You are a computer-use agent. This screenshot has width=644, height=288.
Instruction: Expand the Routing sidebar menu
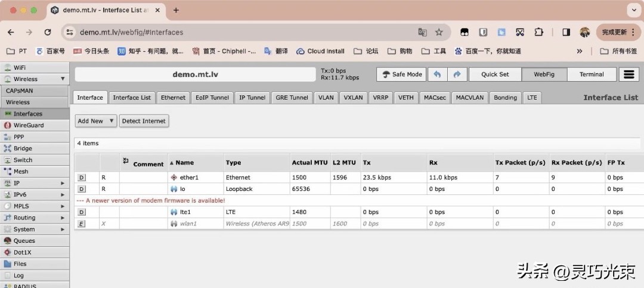(x=35, y=218)
